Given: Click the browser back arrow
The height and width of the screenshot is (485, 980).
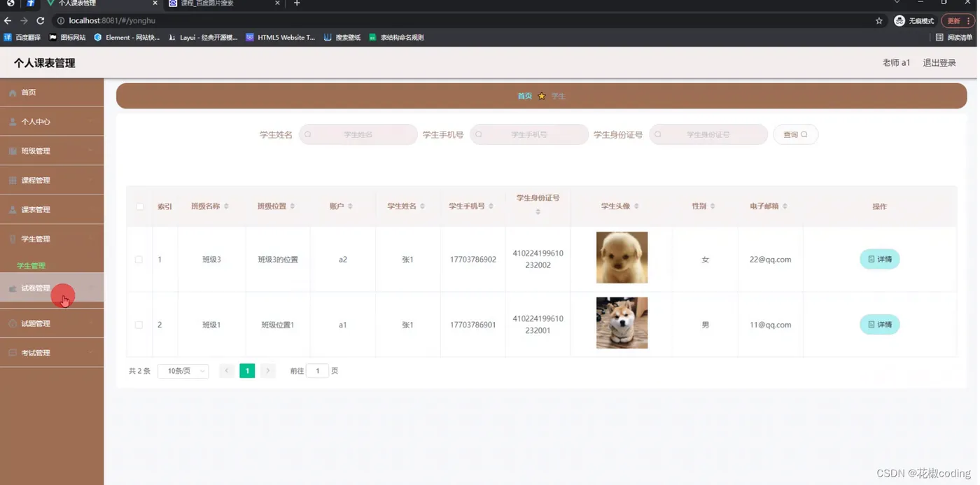Looking at the screenshot, I should (x=8, y=21).
